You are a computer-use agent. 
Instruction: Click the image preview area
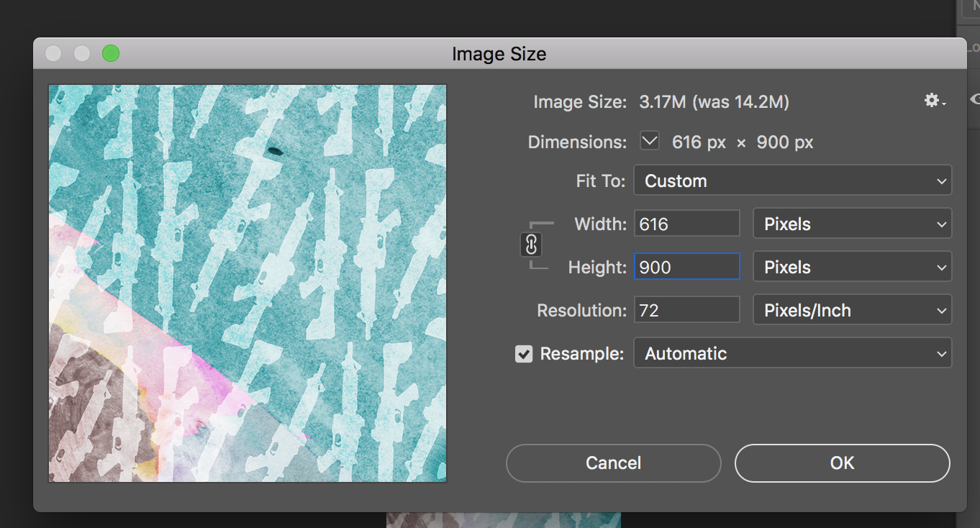[x=248, y=283]
